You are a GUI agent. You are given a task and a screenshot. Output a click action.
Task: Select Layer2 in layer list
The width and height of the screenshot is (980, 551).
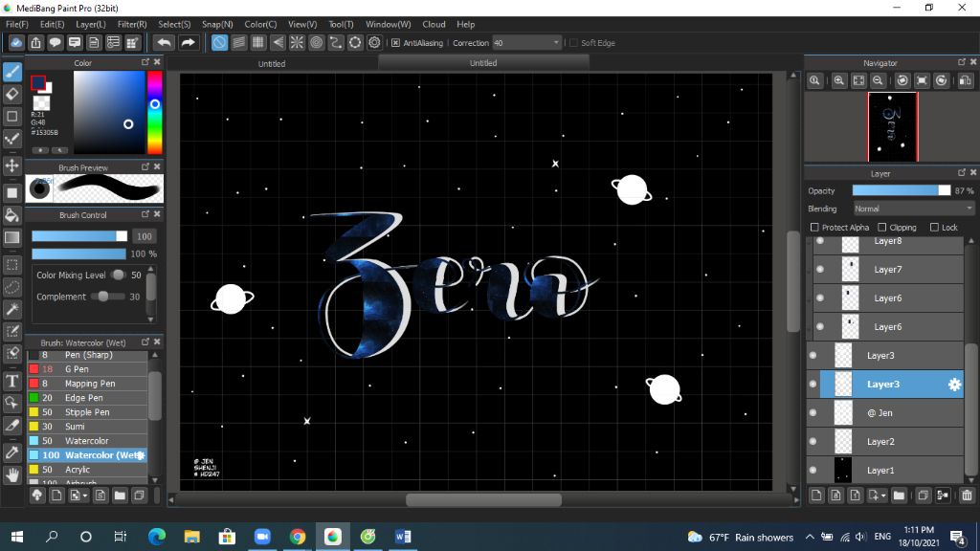click(x=885, y=441)
